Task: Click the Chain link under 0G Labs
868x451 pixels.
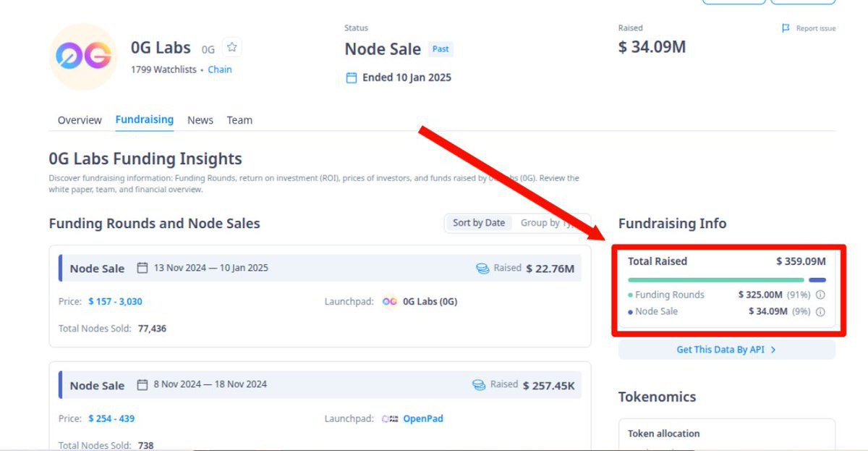Action: coord(220,69)
